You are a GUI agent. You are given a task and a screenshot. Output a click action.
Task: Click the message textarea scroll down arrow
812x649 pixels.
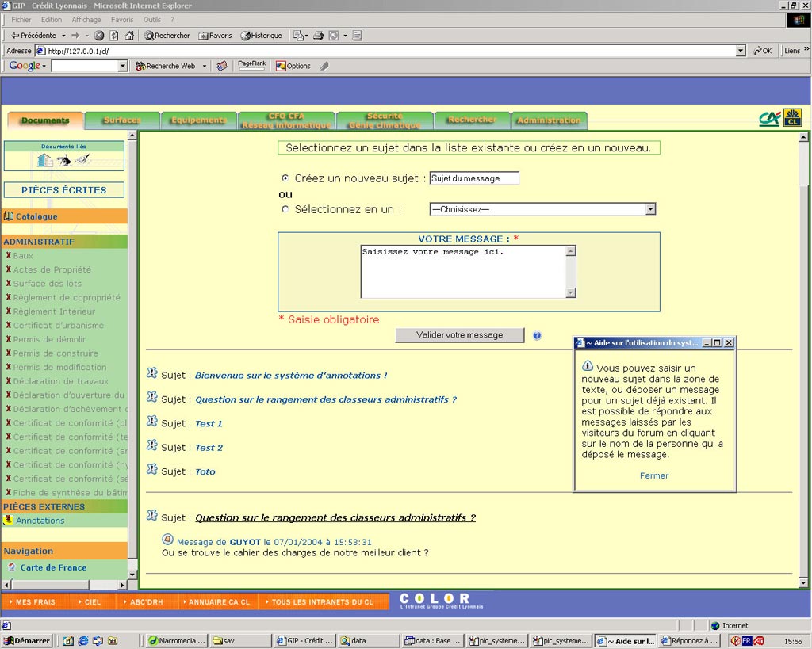click(x=571, y=293)
